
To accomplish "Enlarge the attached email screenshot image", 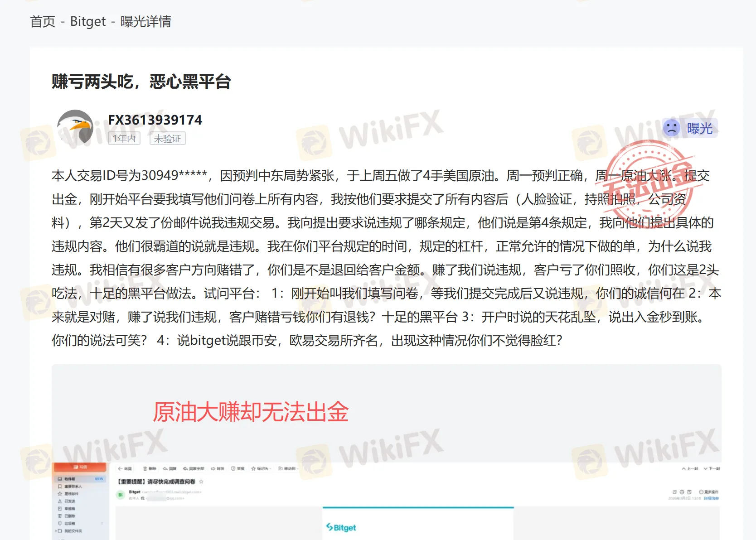I will pyautogui.click(x=386, y=452).
